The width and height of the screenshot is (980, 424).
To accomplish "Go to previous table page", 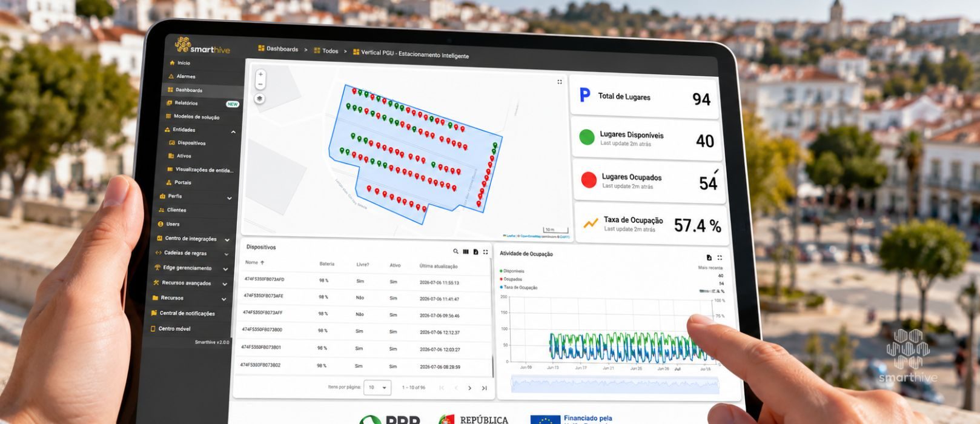I will pyautogui.click(x=455, y=388).
